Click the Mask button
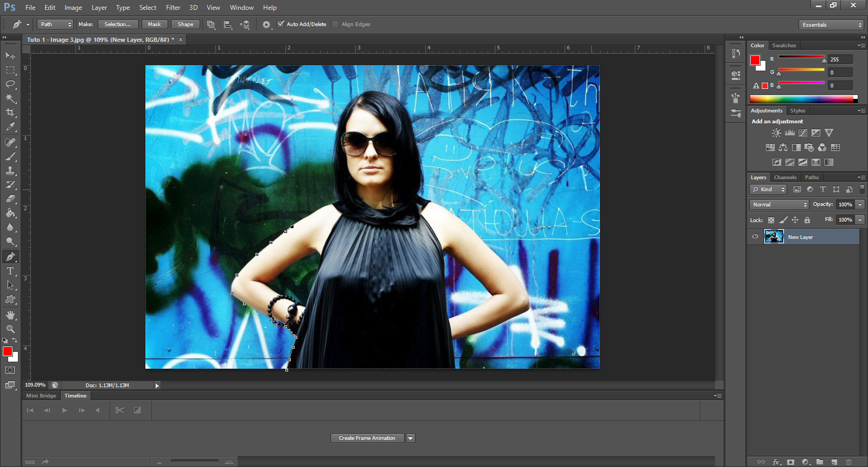 [155, 24]
